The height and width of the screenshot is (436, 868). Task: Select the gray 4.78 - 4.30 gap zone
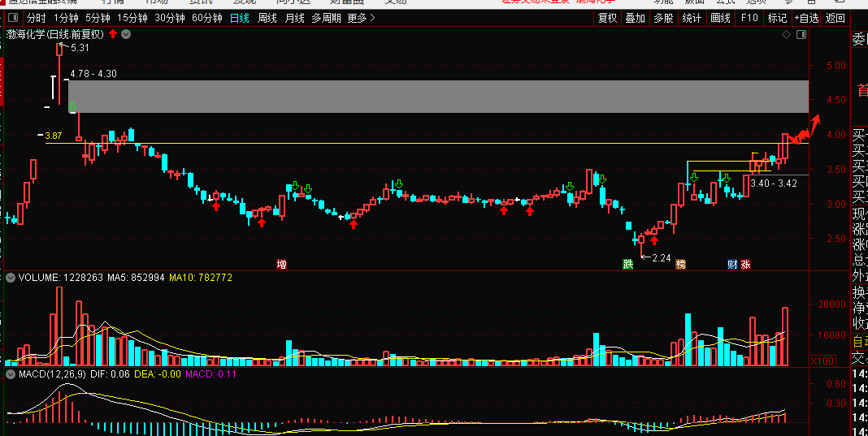click(438, 97)
